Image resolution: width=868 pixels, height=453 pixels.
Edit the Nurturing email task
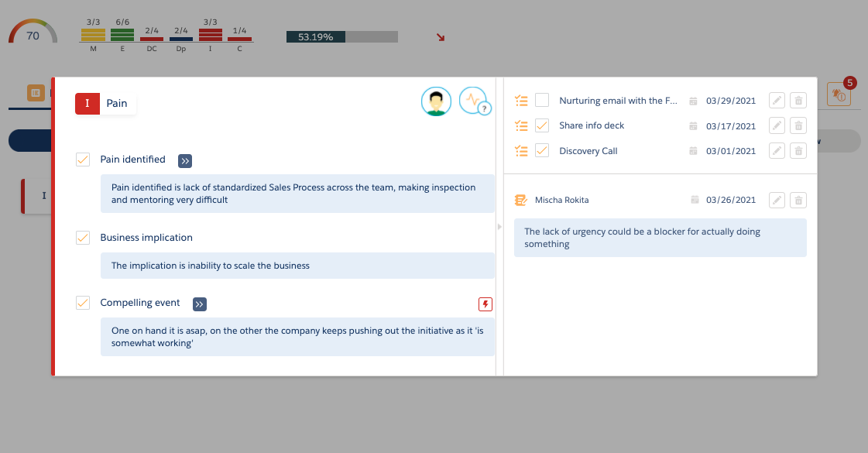point(777,101)
